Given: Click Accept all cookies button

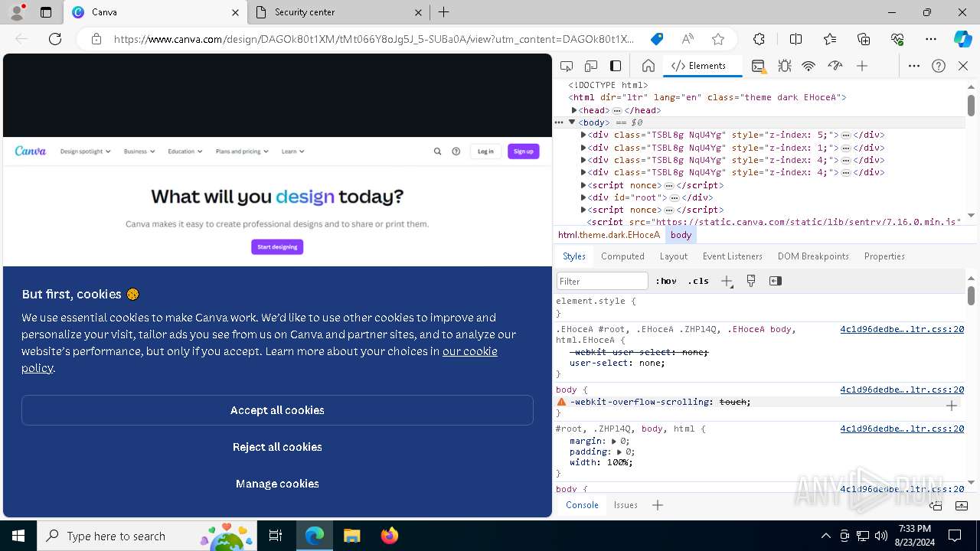Looking at the screenshot, I should tap(277, 410).
